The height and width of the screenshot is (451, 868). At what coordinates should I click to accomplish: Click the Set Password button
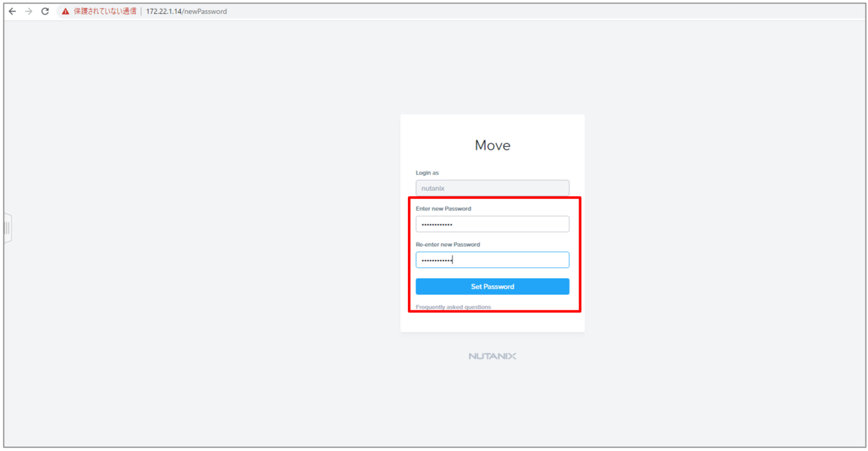[493, 287]
